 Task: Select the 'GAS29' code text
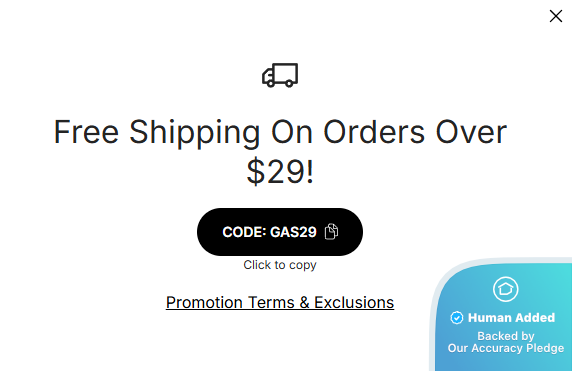(293, 232)
